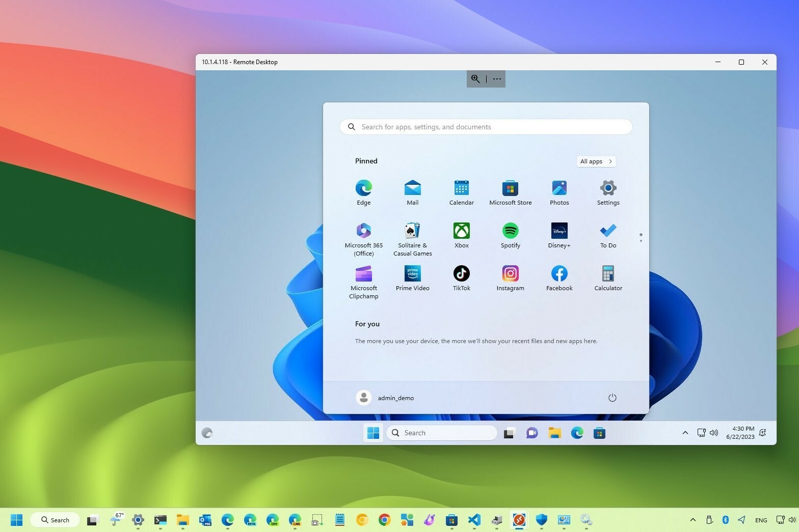The image size is (799, 532).
Task: Open Edge Canary on host taskbar
Action: coord(295,520)
